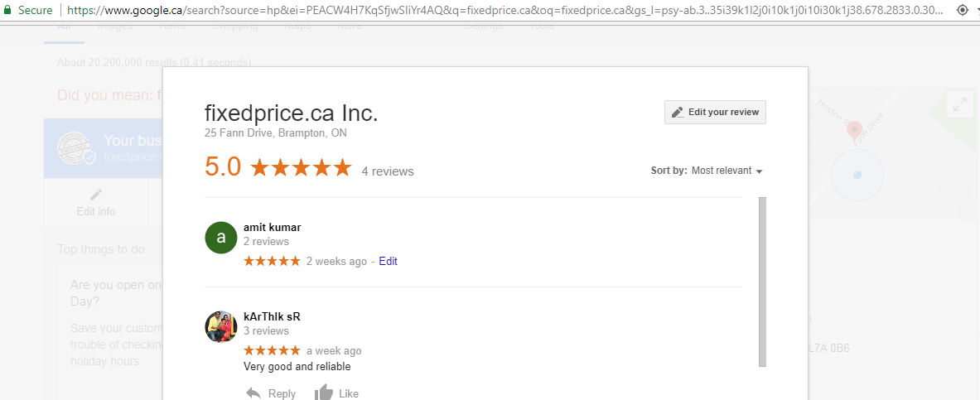Open kArThIk sR's reviewer profile name
This screenshot has height=400, width=980.
[x=278, y=316]
